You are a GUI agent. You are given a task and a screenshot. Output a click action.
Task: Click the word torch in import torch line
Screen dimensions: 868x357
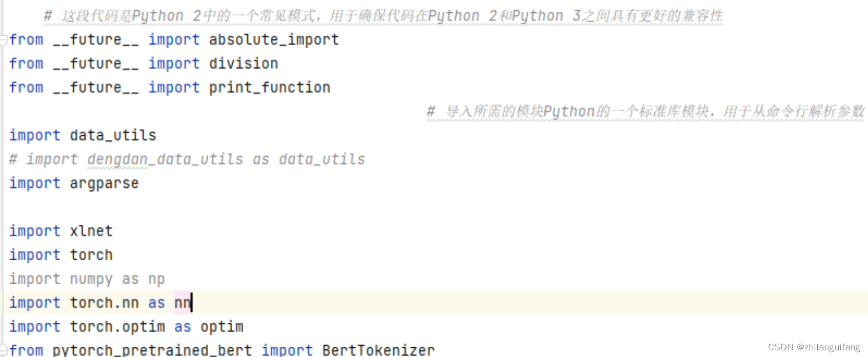click(91, 255)
